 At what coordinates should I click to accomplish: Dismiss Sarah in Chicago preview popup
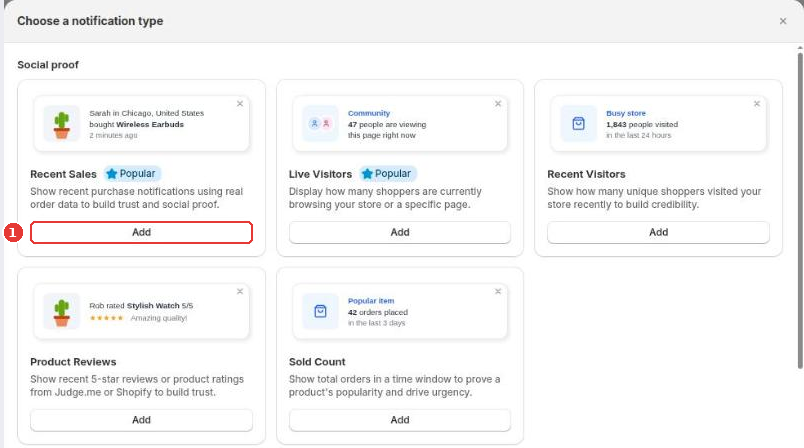pos(239,104)
